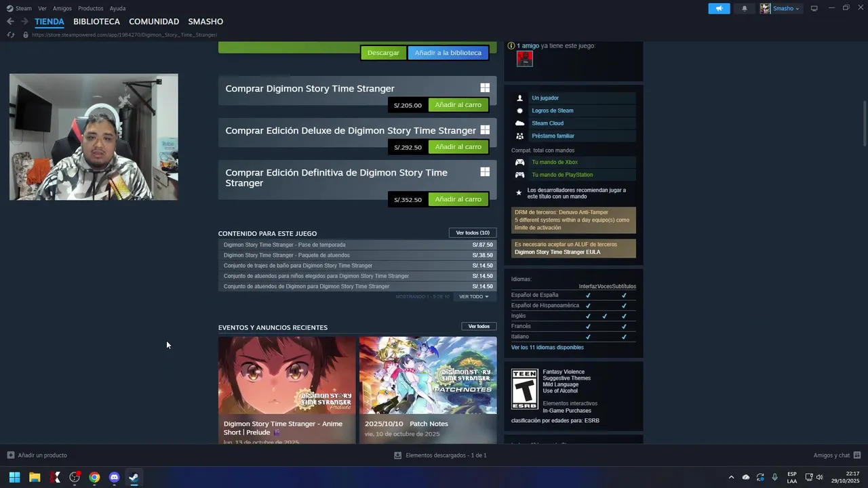Open File Explorer from the taskbar
The image size is (868, 488).
(35, 477)
